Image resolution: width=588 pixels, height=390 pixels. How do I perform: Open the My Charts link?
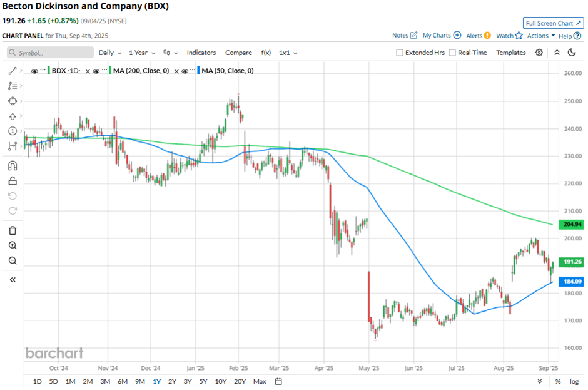[437, 35]
